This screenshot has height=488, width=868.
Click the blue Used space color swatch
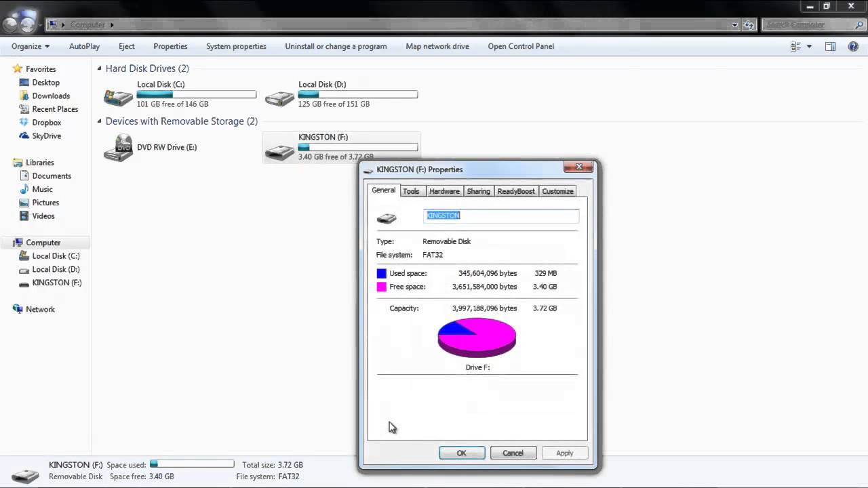point(381,273)
